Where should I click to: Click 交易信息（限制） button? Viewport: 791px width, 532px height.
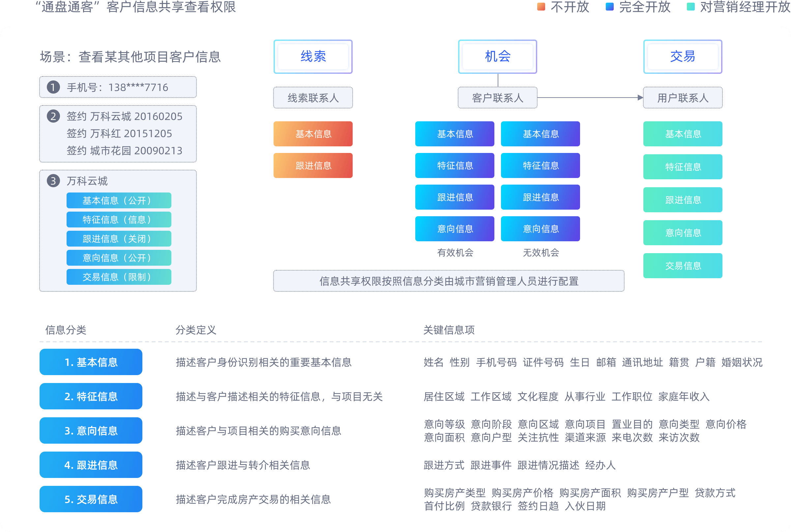[119, 277]
